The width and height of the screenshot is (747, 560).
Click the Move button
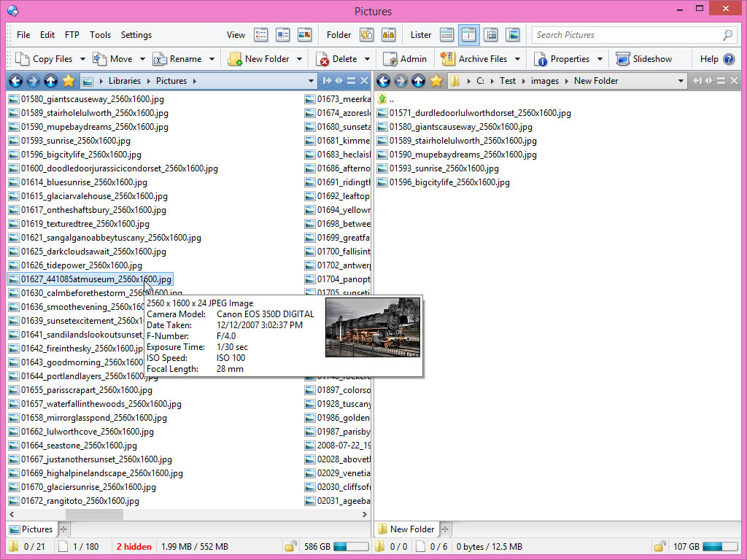coord(113,59)
